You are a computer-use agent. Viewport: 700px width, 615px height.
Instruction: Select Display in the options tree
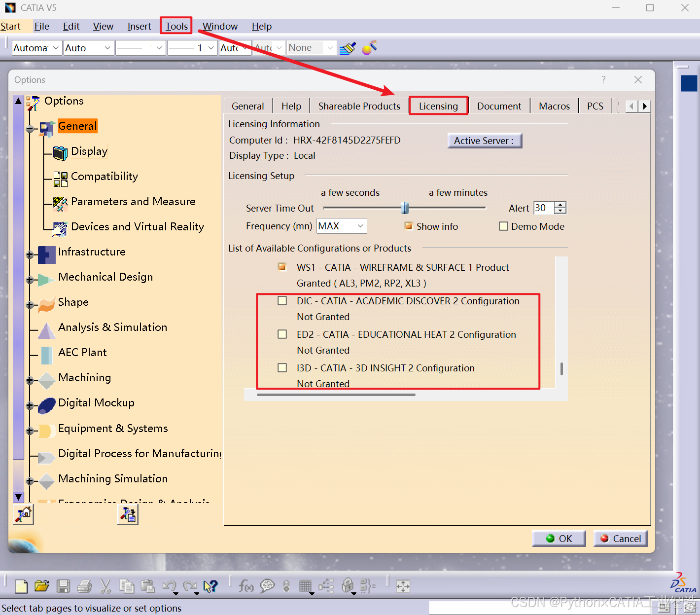click(x=89, y=151)
